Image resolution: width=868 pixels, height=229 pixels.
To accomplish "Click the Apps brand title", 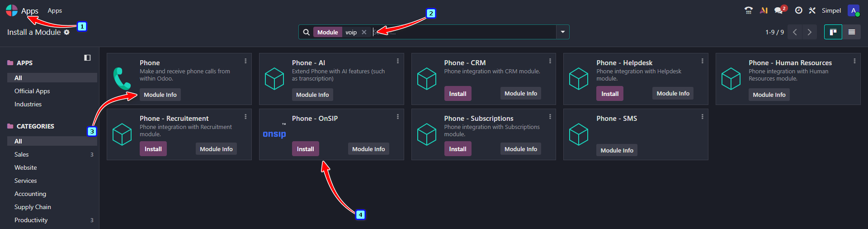I will 30,11.
